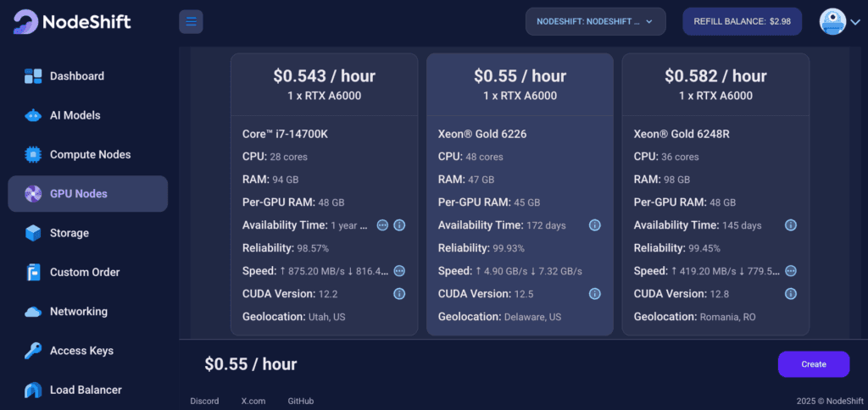
Task: Click the Per-GPU RAM 45 GB value
Action: pos(527,202)
